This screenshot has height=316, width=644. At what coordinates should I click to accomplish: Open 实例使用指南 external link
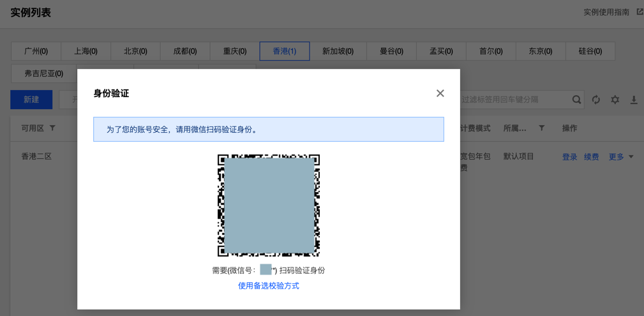(x=613, y=12)
